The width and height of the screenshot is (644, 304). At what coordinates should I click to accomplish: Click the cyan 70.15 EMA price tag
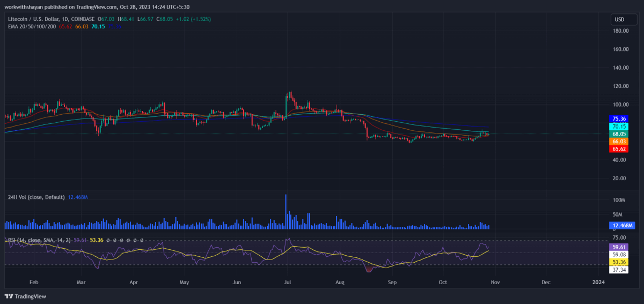[619, 127]
